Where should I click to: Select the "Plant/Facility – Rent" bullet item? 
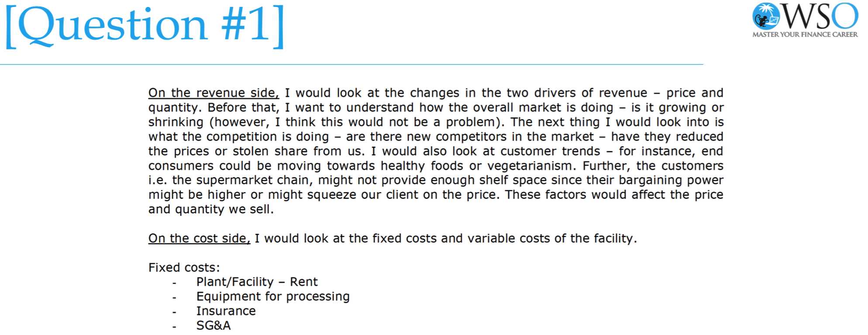257,282
